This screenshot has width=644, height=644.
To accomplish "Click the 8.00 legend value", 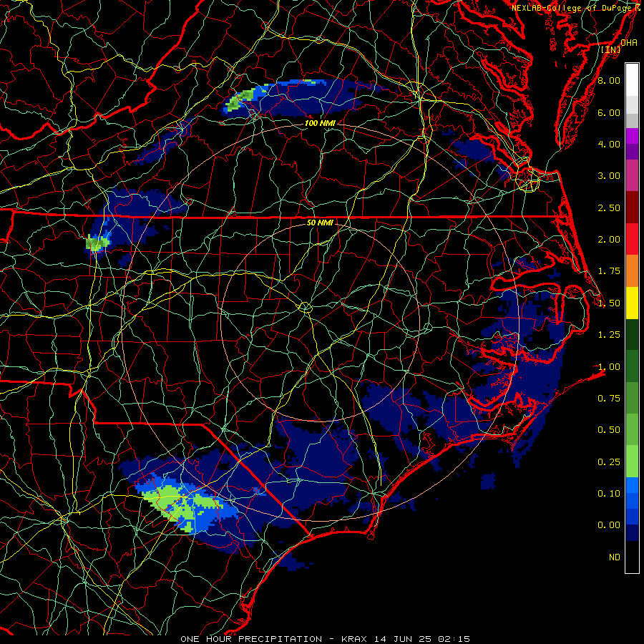I will (609, 80).
